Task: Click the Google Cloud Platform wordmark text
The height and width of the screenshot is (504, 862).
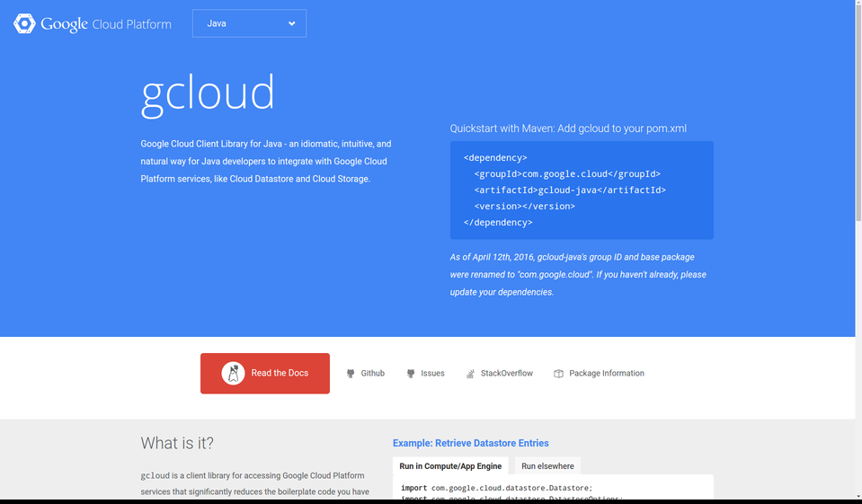Action: (x=106, y=24)
